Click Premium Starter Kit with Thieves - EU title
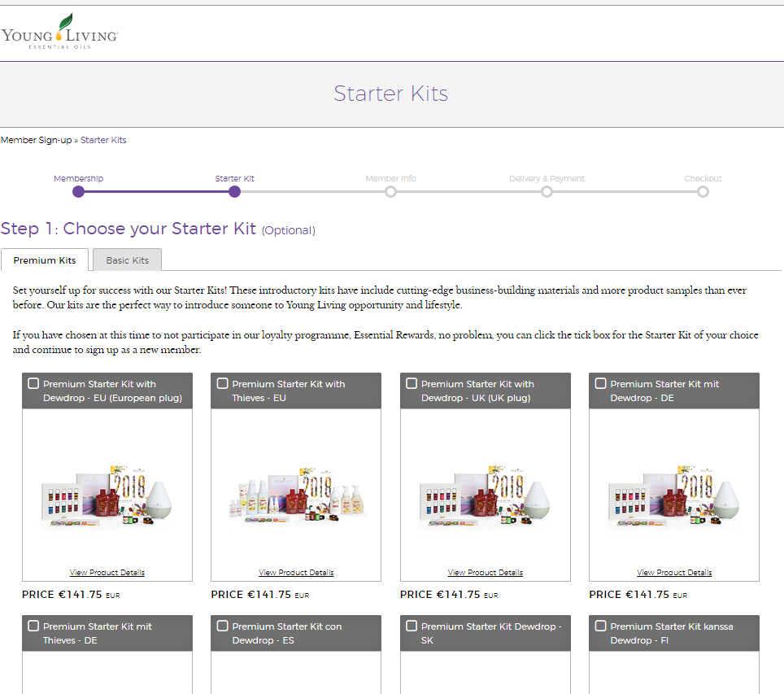The width and height of the screenshot is (784, 694). click(289, 391)
